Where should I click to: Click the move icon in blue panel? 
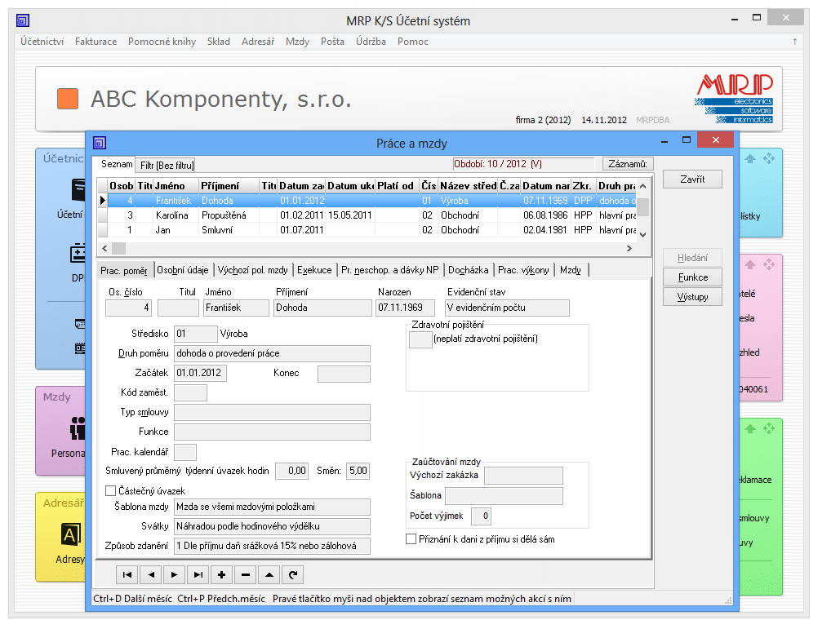pos(769,158)
